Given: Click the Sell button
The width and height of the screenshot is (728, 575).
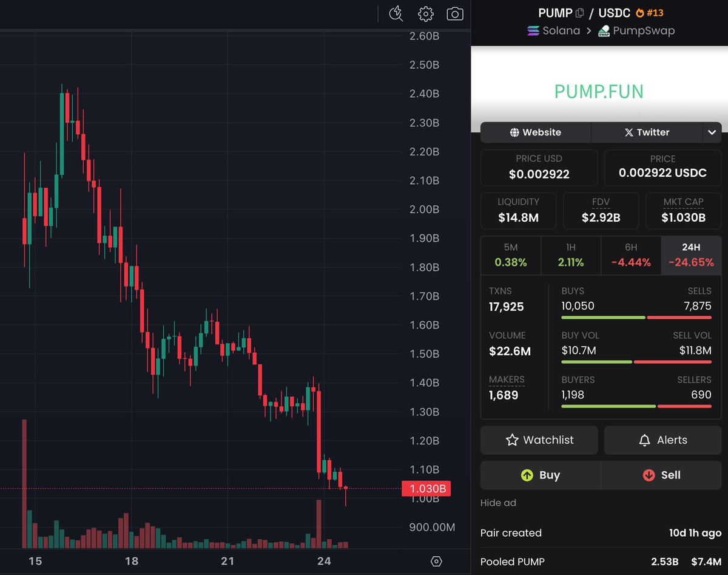Looking at the screenshot, I should point(661,475).
